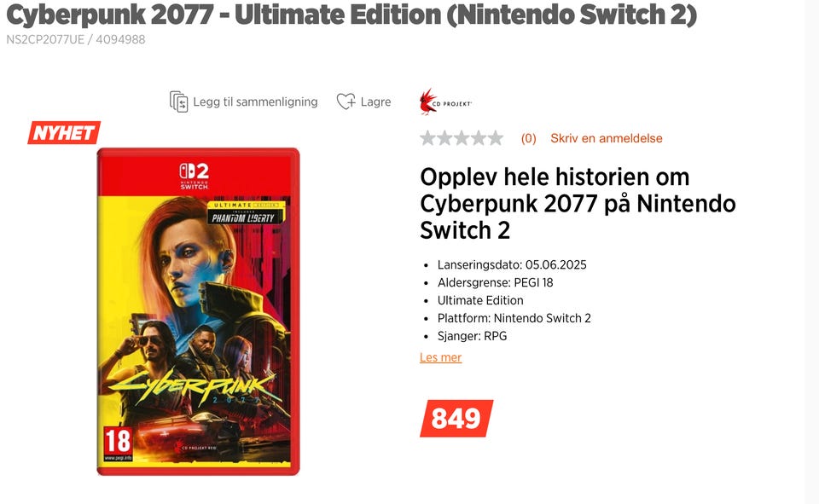Open the CD Projekt brand logo
The height and width of the screenshot is (504, 819).
(x=445, y=101)
